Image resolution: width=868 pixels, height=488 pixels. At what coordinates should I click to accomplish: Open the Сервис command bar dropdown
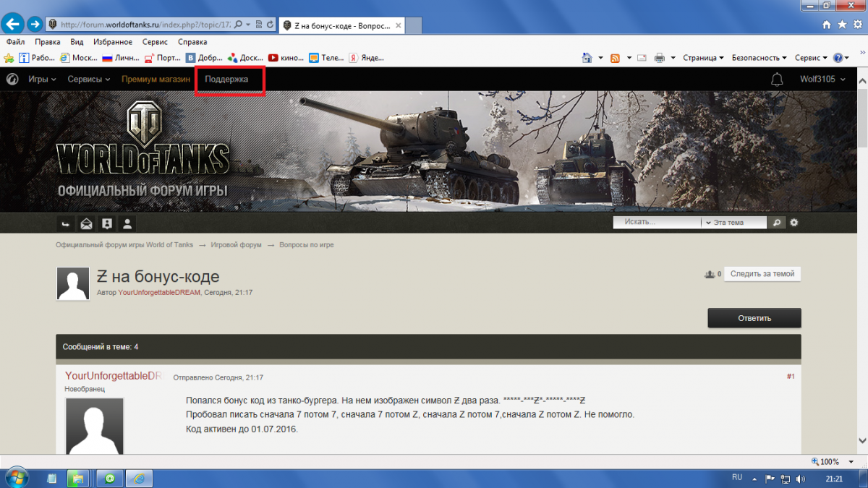(x=811, y=58)
